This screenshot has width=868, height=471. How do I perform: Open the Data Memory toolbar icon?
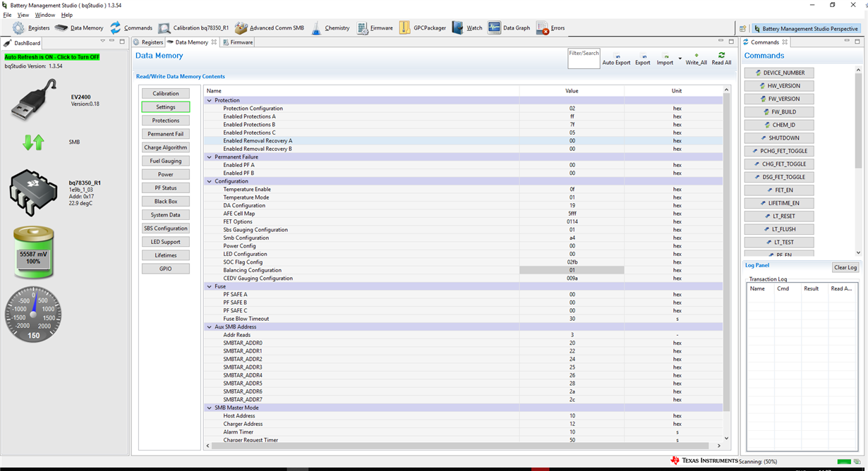click(x=61, y=28)
